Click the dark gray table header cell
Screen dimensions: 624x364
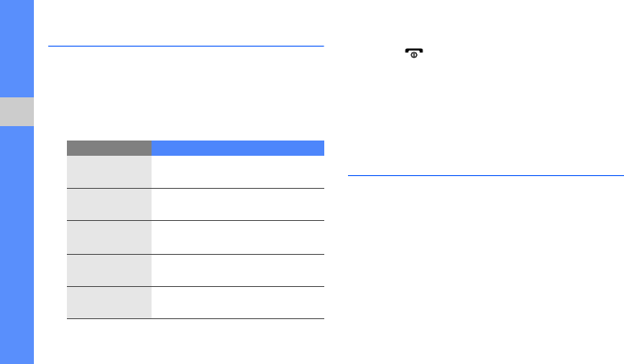point(109,147)
